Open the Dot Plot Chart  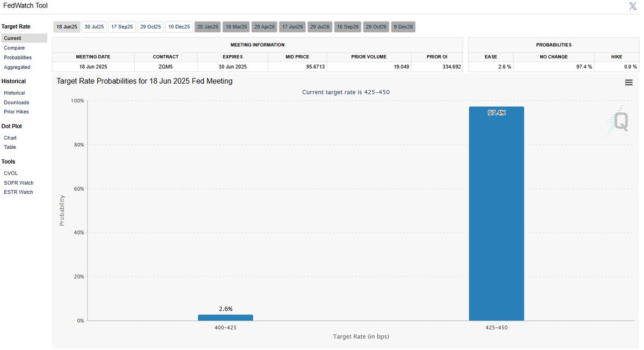point(10,137)
